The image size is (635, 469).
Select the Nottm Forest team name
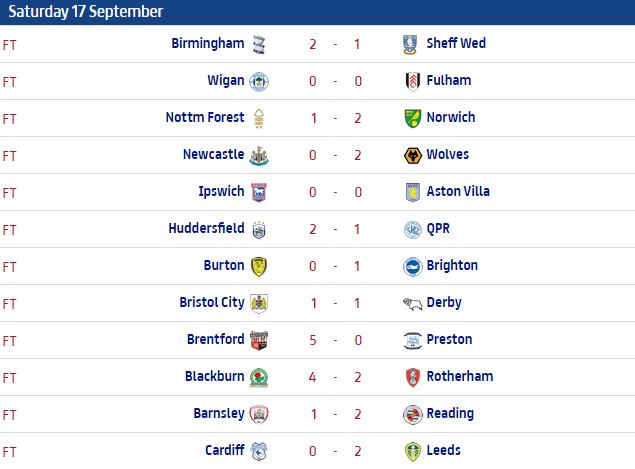click(x=204, y=118)
